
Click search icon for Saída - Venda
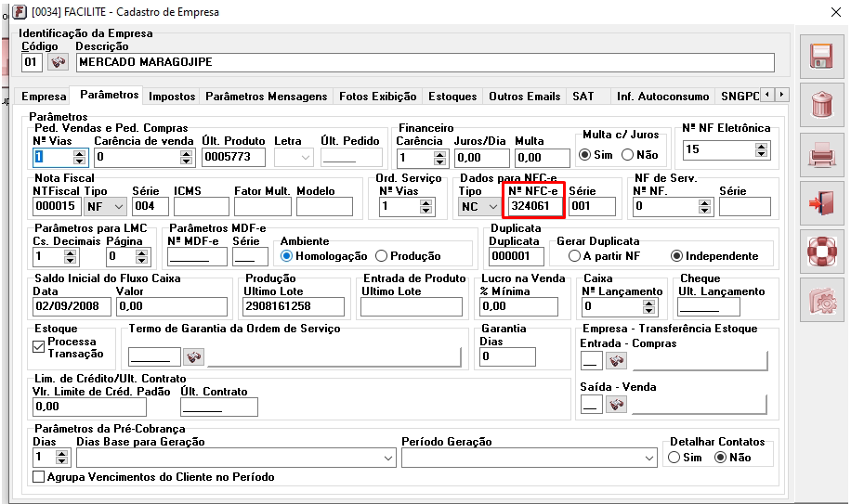617,405
